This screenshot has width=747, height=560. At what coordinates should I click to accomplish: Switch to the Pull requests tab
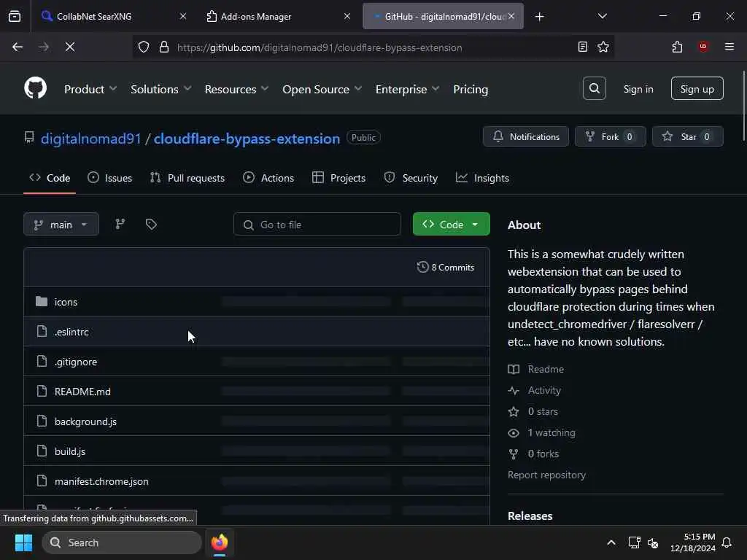[187, 178]
